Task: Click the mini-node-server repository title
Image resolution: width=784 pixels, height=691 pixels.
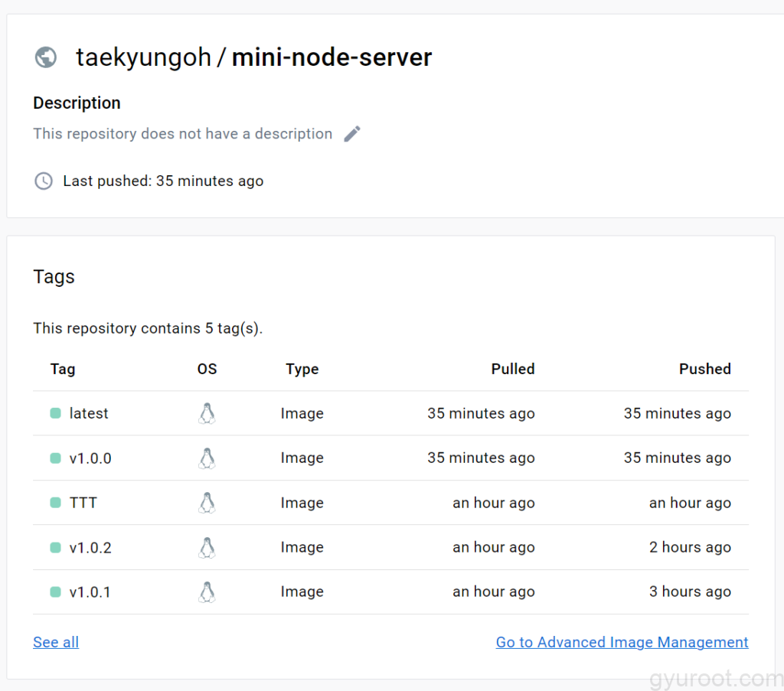Action: tap(332, 57)
